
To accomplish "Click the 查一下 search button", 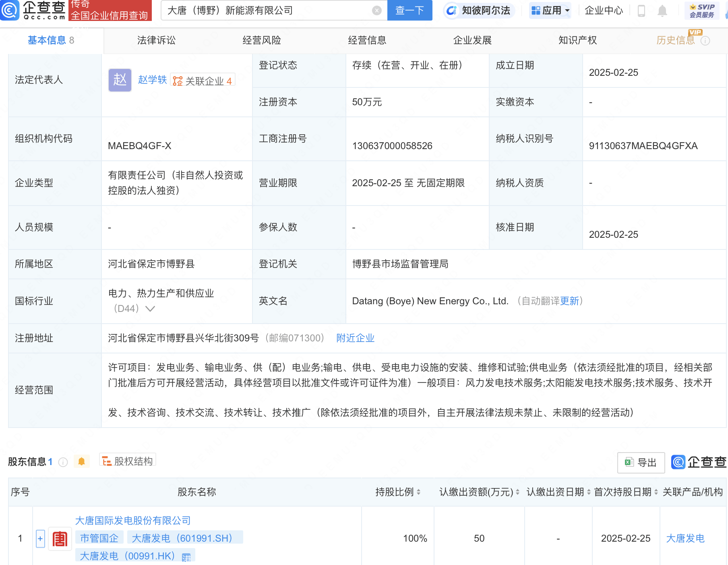I will click(409, 10).
